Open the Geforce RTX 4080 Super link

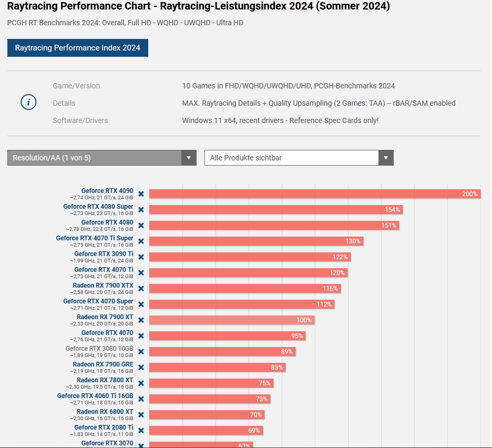[x=98, y=206]
